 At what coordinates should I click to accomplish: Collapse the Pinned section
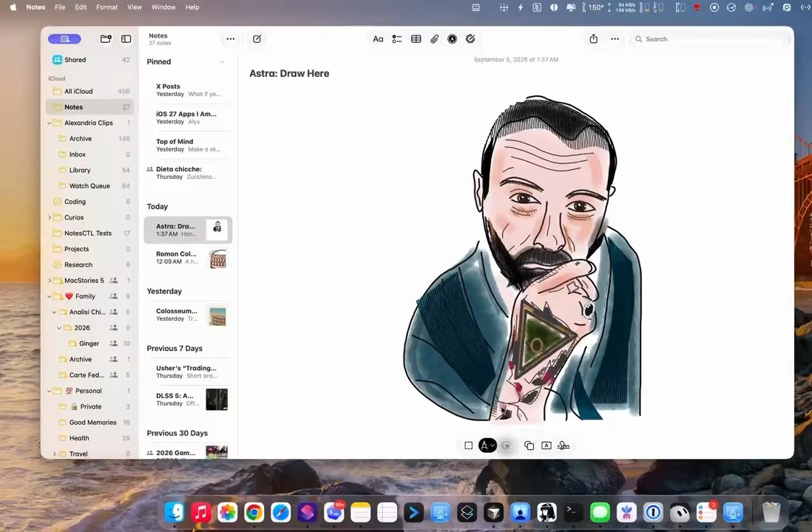pyautogui.click(x=222, y=61)
